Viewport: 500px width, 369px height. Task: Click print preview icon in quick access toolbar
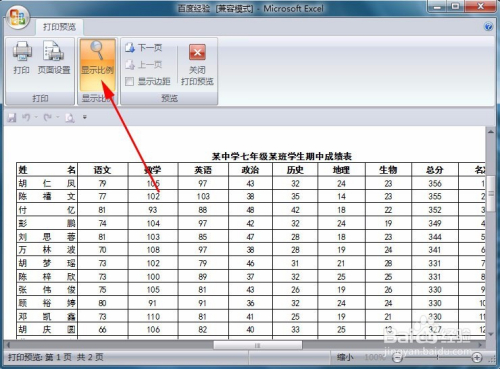click(x=69, y=117)
